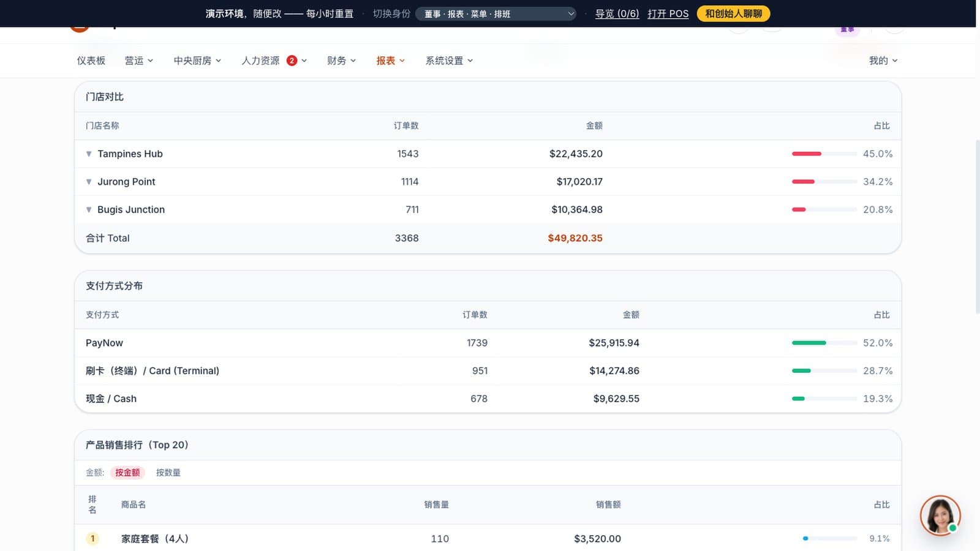Click the 门店名称 column header
Viewport: 980px width, 551px height.
click(102, 126)
